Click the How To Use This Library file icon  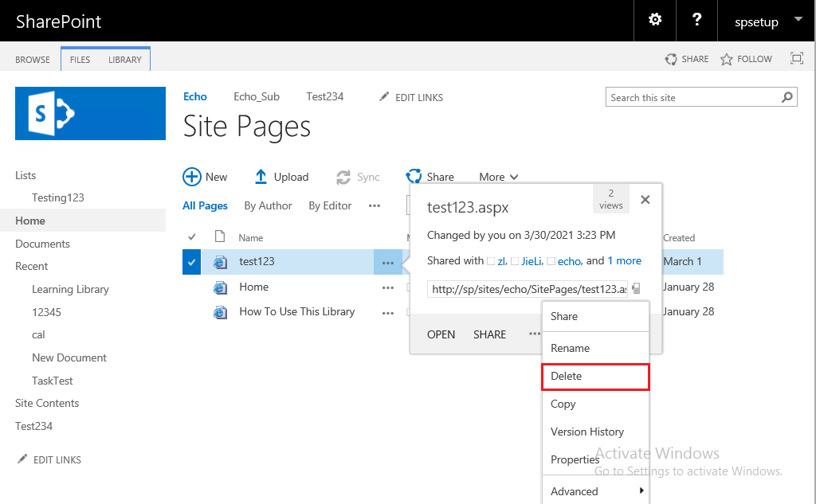[221, 312]
